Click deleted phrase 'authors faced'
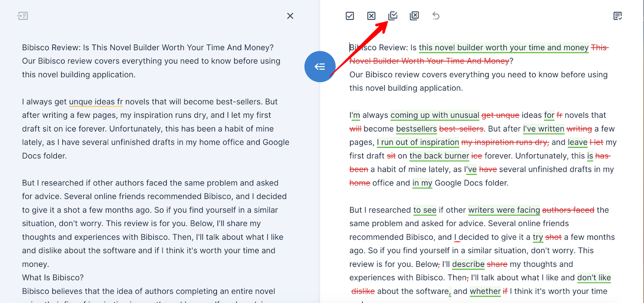 568,210
